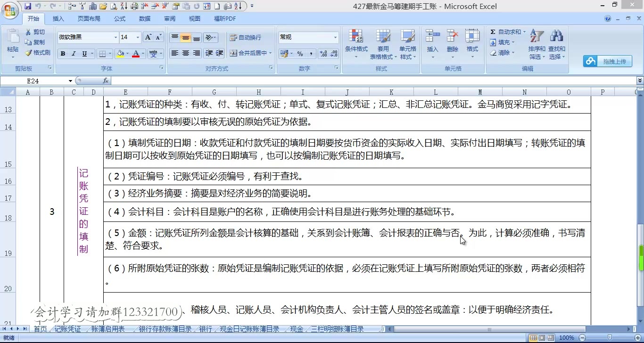The width and height of the screenshot is (644, 343).
Task: Increase indent in alignment group
Action: tap(219, 53)
